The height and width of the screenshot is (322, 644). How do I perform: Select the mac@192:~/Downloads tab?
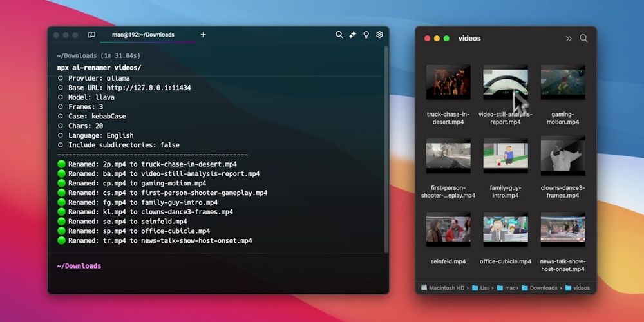click(144, 35)
